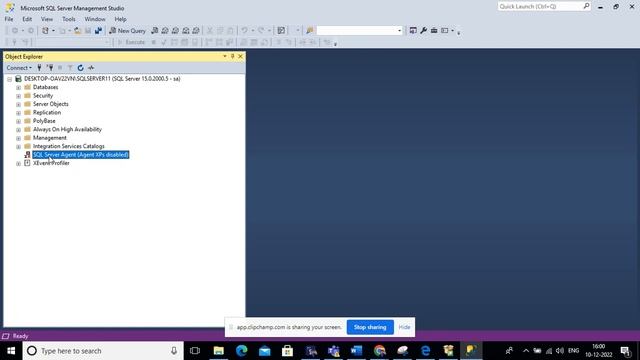Click the Quick Launch search box
640x360 pixels.
tap(544, 7)
